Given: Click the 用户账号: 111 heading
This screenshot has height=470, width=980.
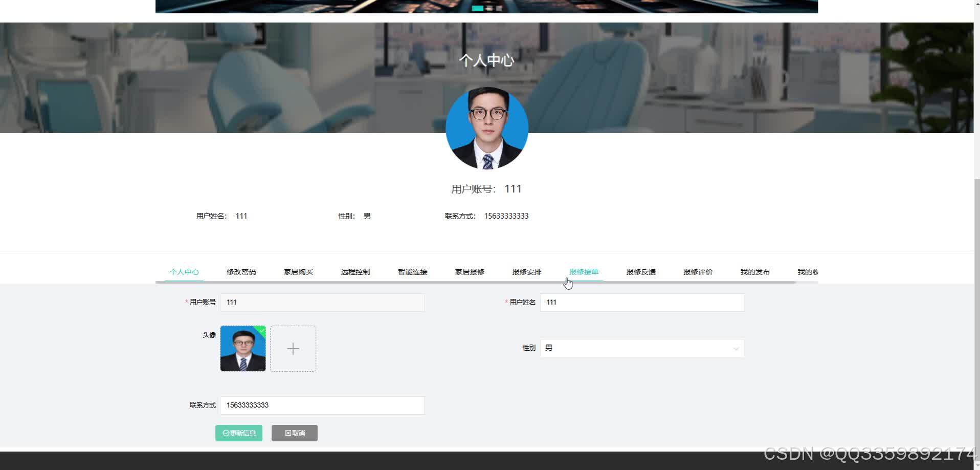Looking at the screenshot, I should tap(486, 189).
